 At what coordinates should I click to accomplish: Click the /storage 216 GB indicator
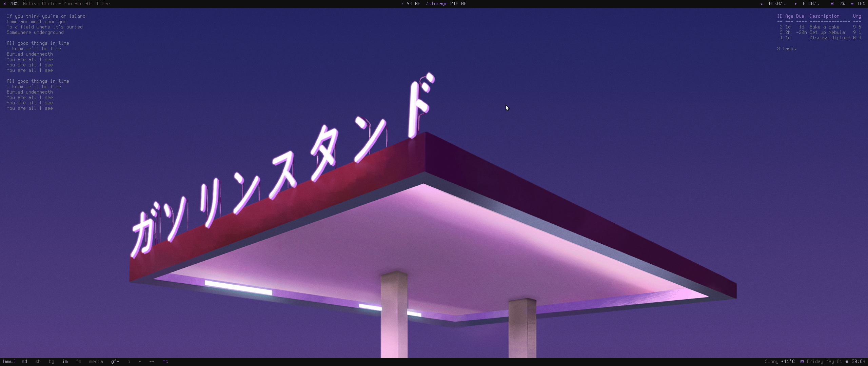(x=446, y=4)
